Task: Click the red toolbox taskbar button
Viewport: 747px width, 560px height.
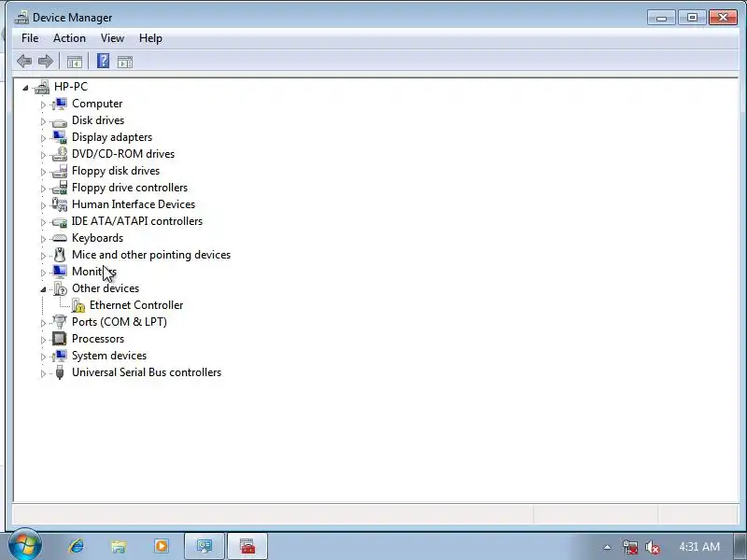Action: tap(247, 546)
